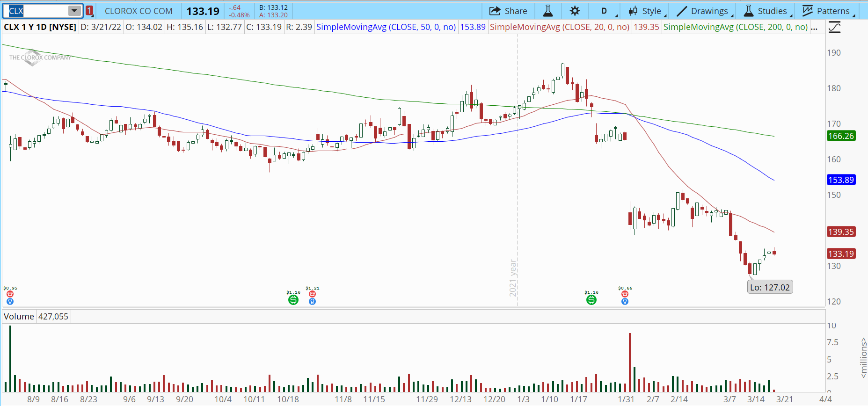Click the CLOROX CO COM company name
This screenshot has width=868, height=406.
(x=139, y=11)
